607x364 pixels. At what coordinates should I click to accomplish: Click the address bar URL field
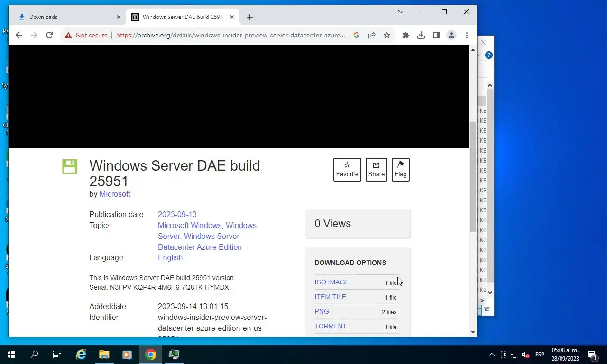click(230, 35)
